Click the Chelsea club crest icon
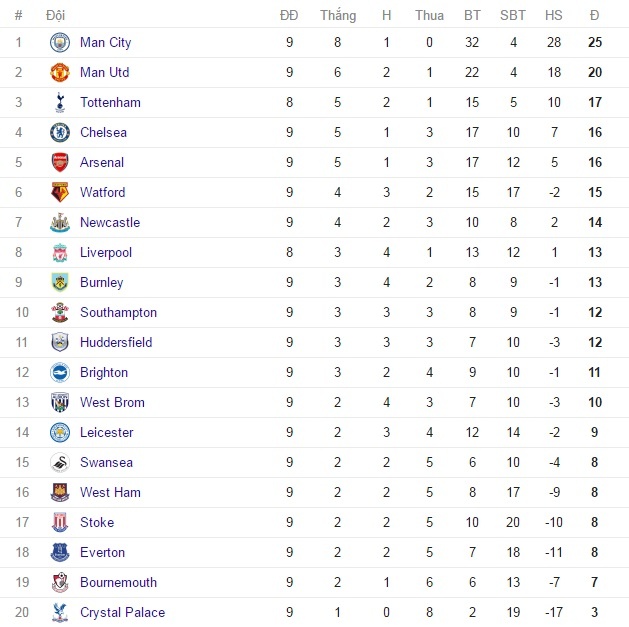The image size is (629, 627). (x=59, y=133)
